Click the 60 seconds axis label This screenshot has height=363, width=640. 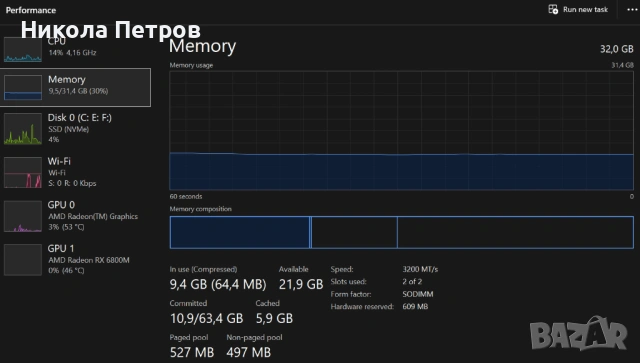point(186,196)
